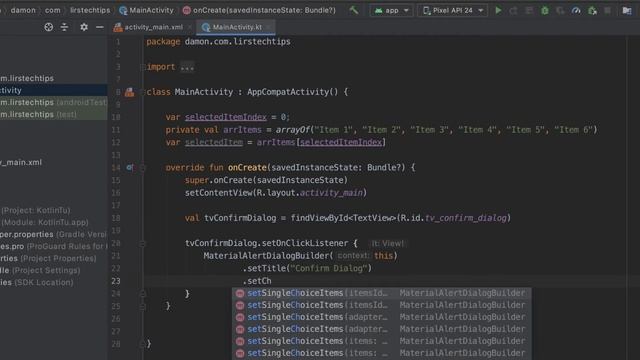Expand the folded import block
This screenshot has width=640, height=360.
187,67
